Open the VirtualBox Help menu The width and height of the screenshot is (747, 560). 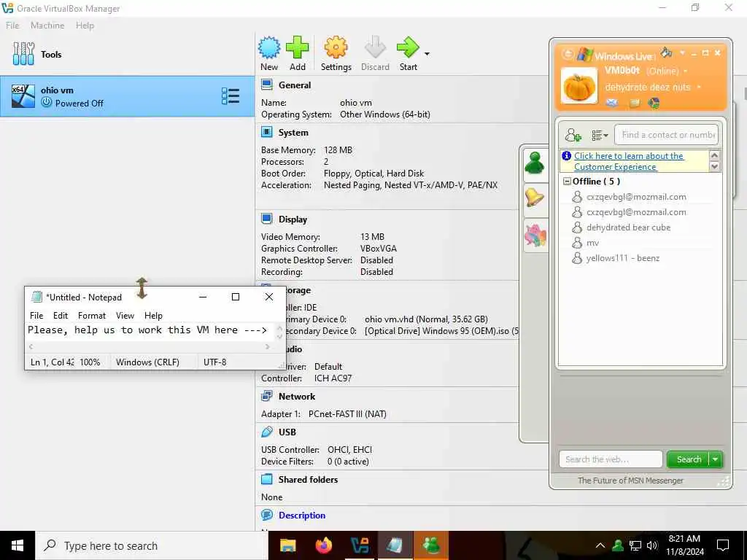point(85,26)
